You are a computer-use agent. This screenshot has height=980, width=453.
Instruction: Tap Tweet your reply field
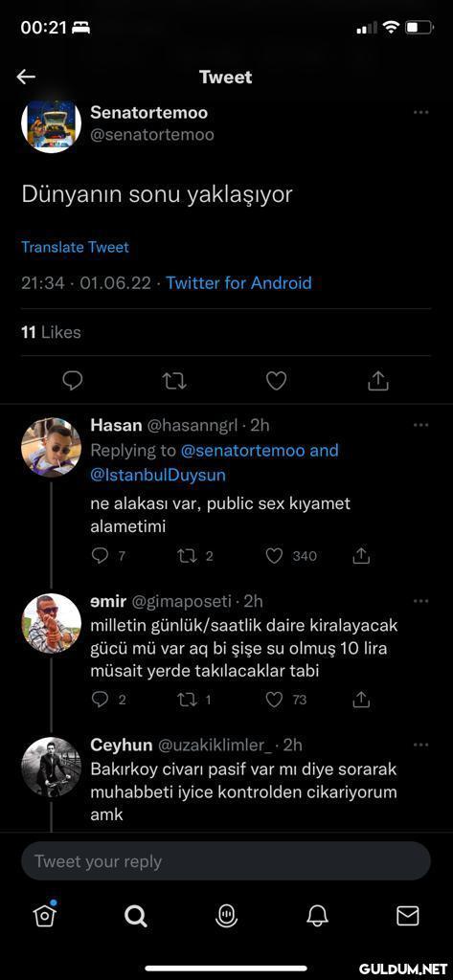tap(226, 861)
